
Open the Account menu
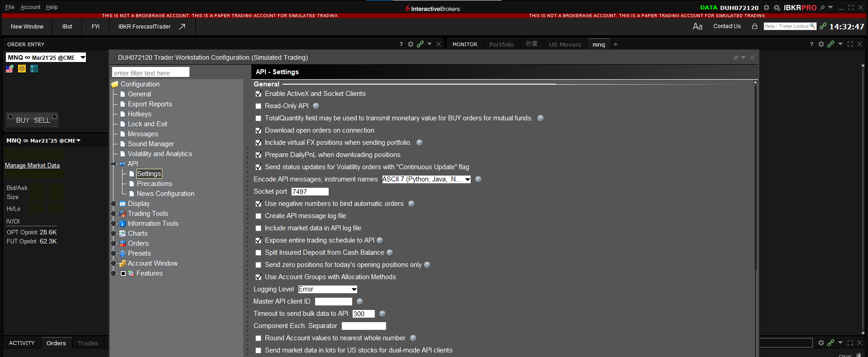point(30,7)
